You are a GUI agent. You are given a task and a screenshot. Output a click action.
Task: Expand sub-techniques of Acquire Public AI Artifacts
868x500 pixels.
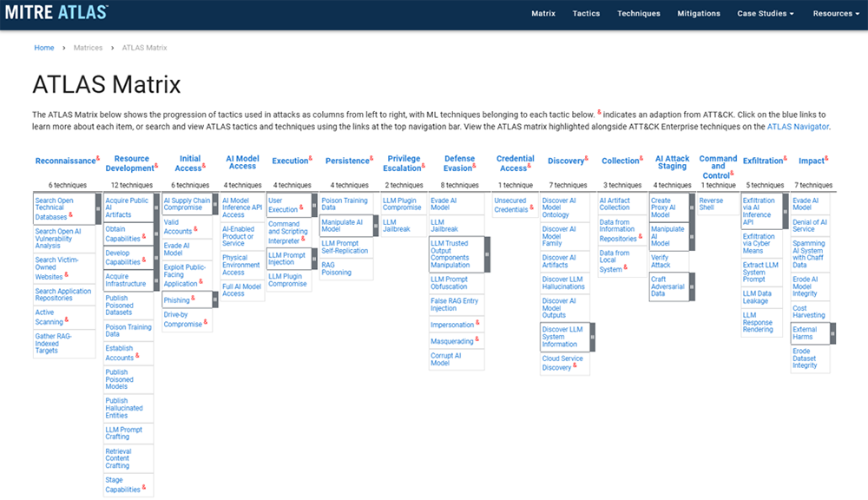click(x=156, y=207)
